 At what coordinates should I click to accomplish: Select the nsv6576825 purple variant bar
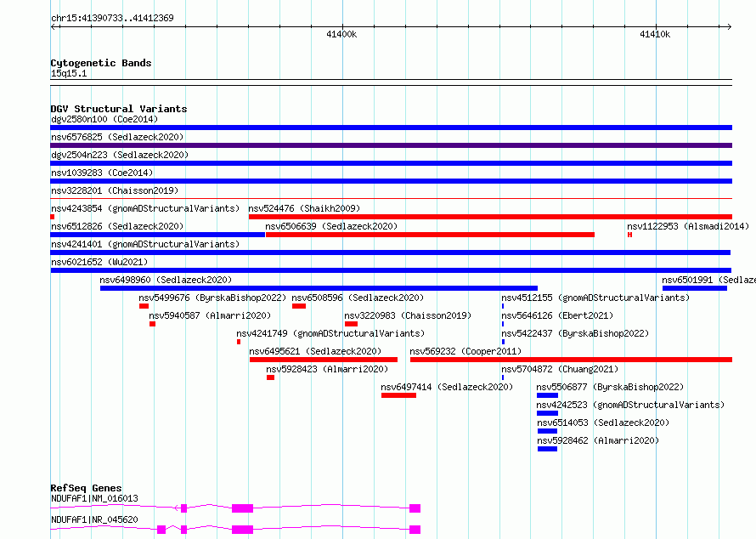point(391,145)
